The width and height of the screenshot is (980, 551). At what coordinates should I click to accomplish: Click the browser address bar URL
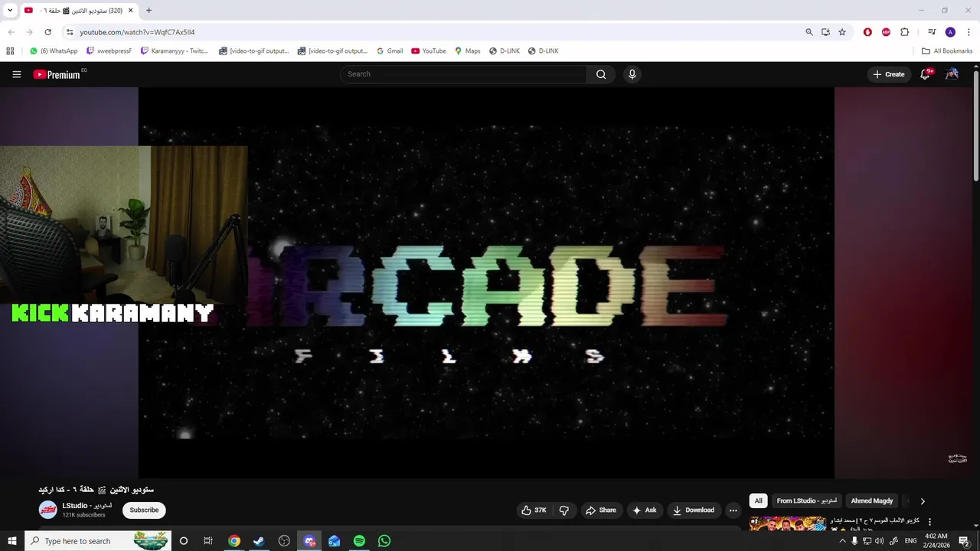[x=137, y=32]
